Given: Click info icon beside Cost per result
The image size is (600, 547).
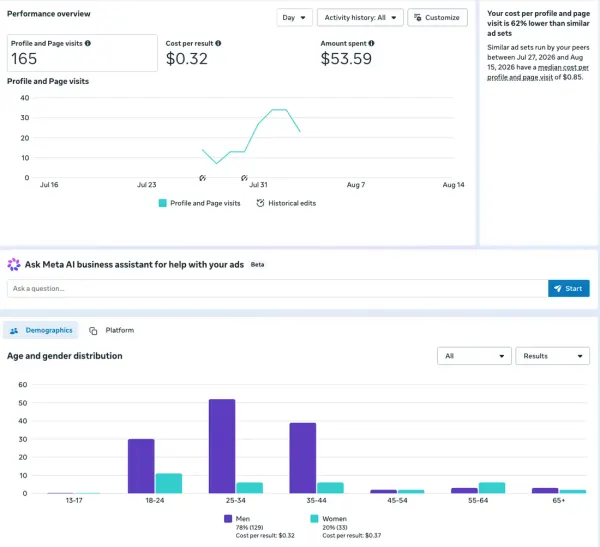Looking at the screenshot, I should pos(218,43).
